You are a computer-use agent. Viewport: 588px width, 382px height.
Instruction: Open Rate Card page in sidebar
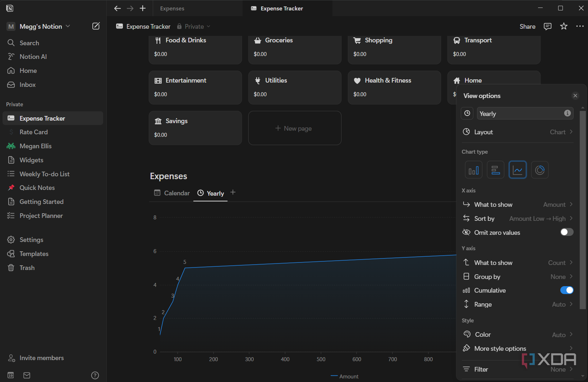click(x=53, y=132)
